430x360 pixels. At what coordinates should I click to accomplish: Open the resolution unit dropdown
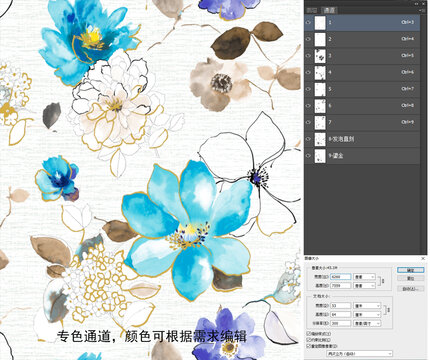(367, 323)
